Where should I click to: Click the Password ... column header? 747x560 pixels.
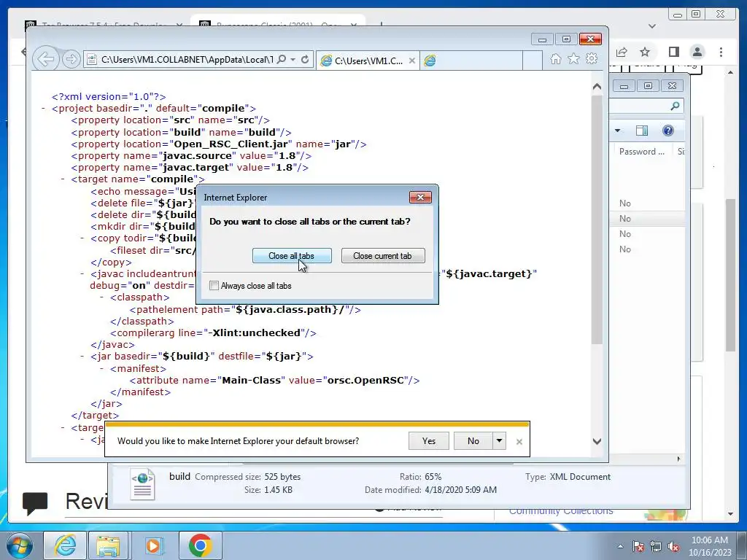[x=642, y=152]
